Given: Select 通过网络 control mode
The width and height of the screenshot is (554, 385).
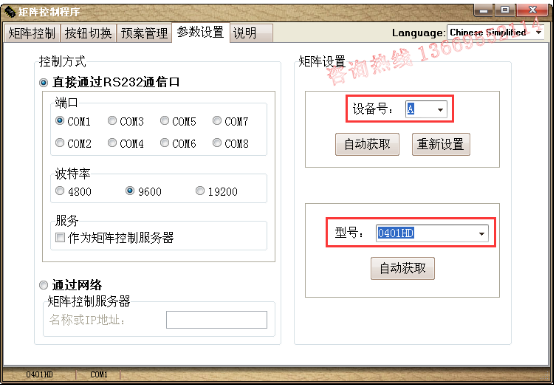Looking at the screenshot, I should [x=43, y=285].
